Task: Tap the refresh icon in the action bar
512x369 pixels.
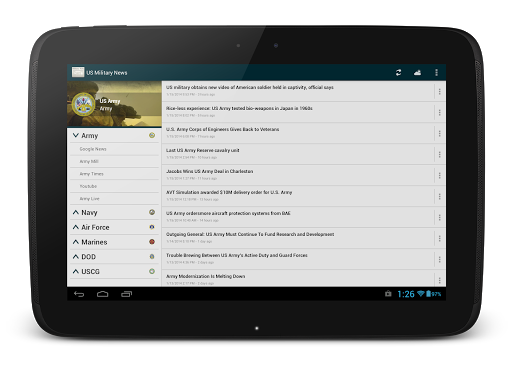Action: (x=398, y=73)
